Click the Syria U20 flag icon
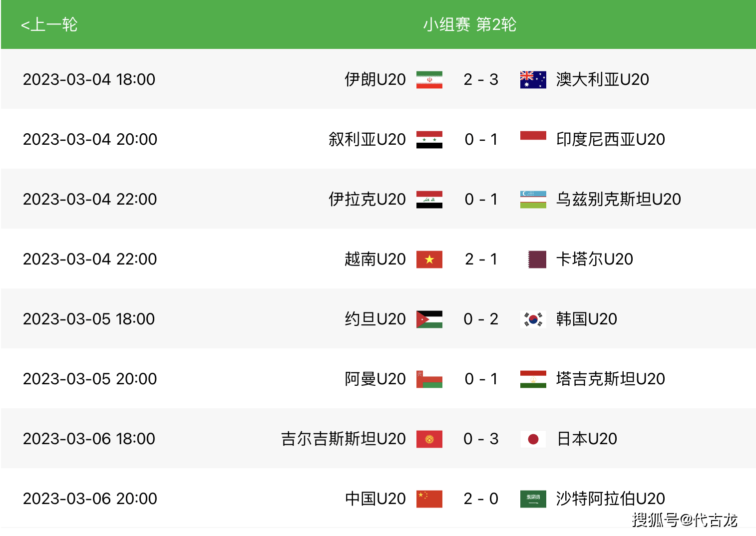This screenshot has height=536, width=756. click(429, 140)
